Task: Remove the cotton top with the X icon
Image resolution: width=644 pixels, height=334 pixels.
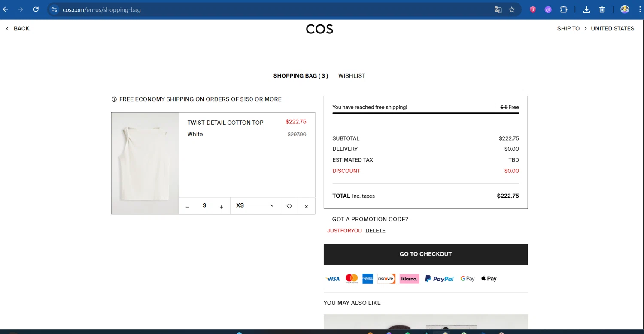Action: point(306,206)
